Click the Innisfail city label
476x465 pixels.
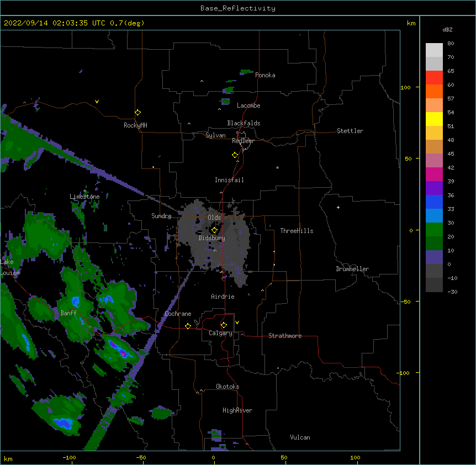pos(229,180)
